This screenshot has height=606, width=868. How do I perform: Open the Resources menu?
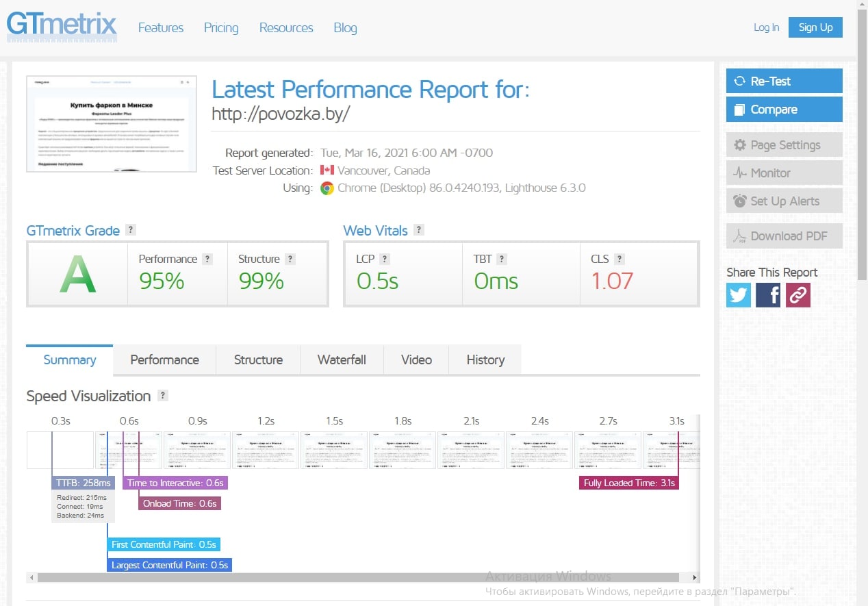286,28
